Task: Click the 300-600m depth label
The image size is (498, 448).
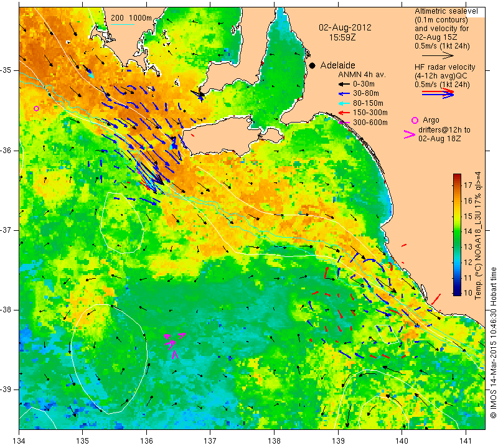Action: pyautogui.click(x=370, y=123)
